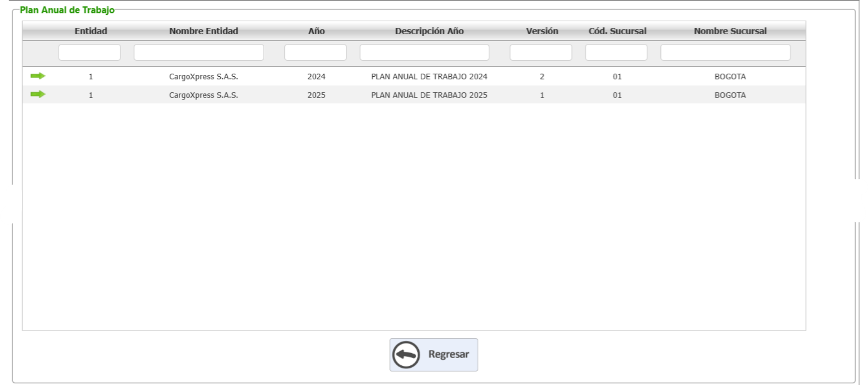This screenshot has width=868, height=385.
Task: Open the 2025 plan via green arrow
Action: coord(38,95)
